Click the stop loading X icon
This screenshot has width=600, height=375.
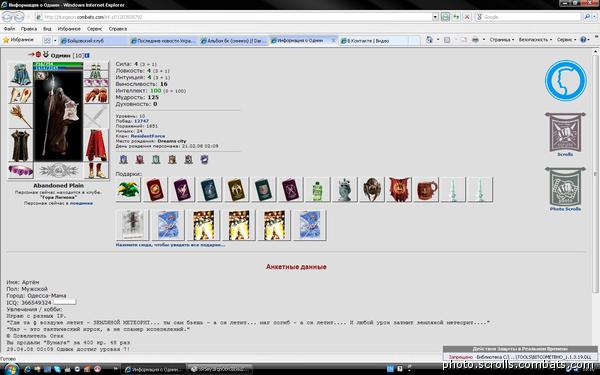click(x=467, y=17)
